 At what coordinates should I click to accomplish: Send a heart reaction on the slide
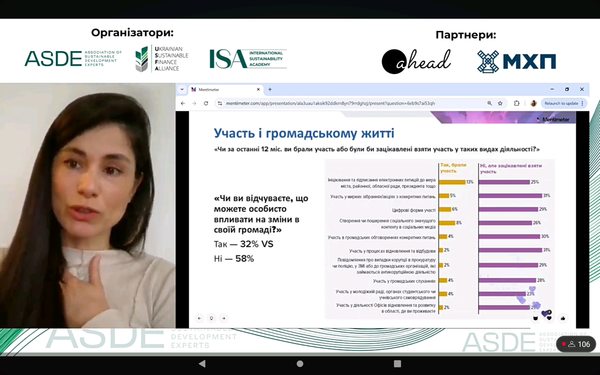click(549, 318)
